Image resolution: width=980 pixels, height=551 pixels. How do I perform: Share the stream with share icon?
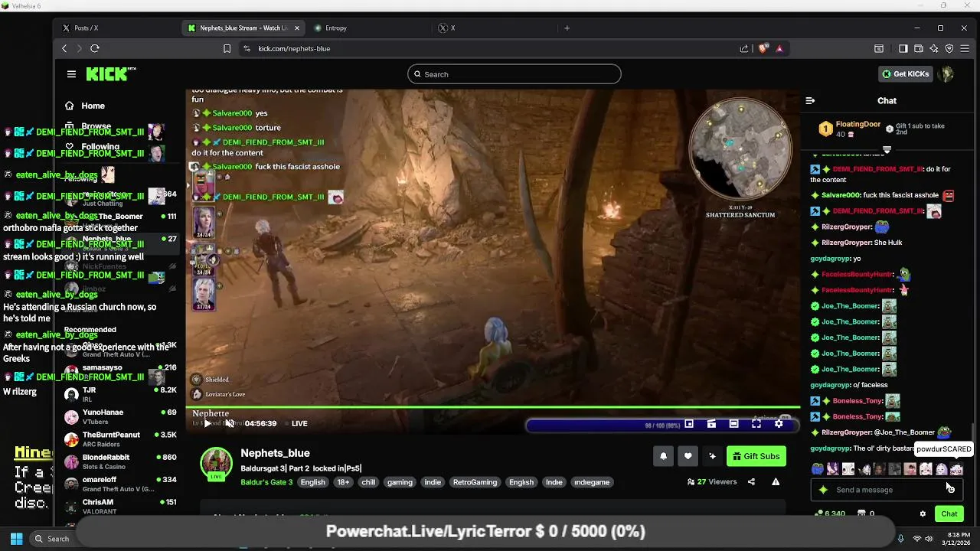point(751,482)
